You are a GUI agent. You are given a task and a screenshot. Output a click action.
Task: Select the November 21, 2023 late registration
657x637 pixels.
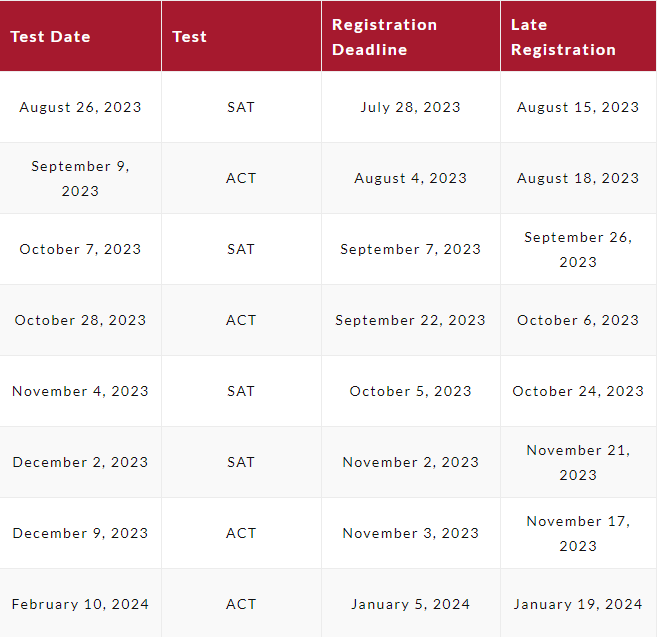(578, 462)
